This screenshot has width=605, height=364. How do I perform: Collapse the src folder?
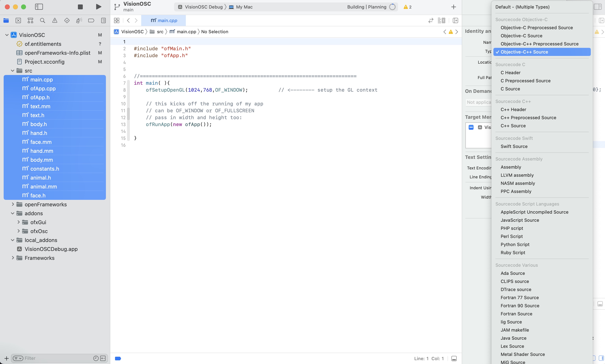(13, 71)
